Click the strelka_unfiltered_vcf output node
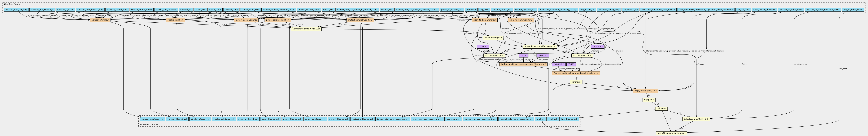 click(223, 119)
